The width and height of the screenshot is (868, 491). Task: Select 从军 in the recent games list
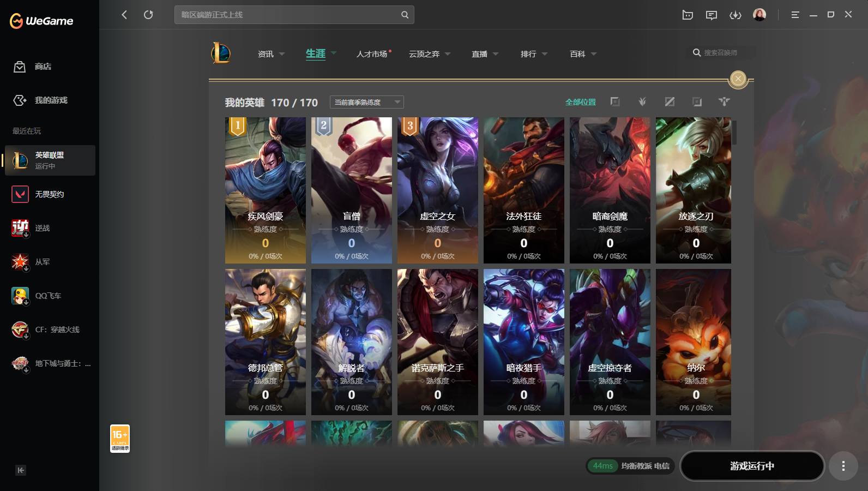tap(50, 262)
